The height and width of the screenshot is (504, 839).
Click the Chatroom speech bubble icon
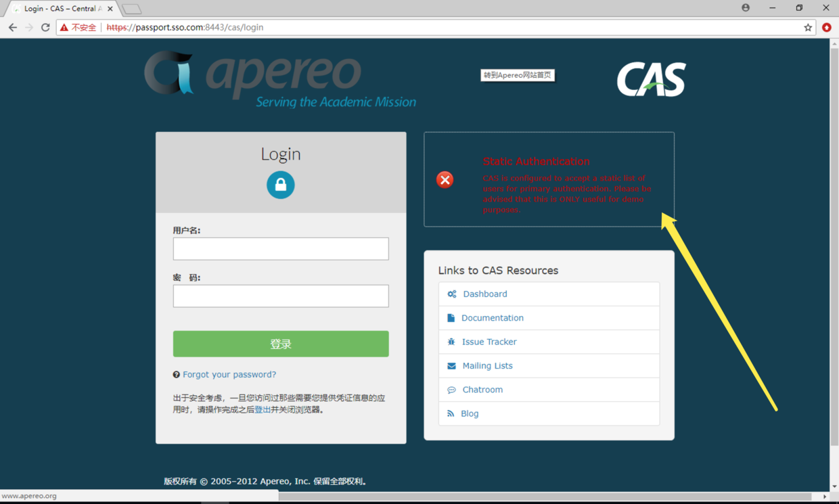[x=452, y=390]
